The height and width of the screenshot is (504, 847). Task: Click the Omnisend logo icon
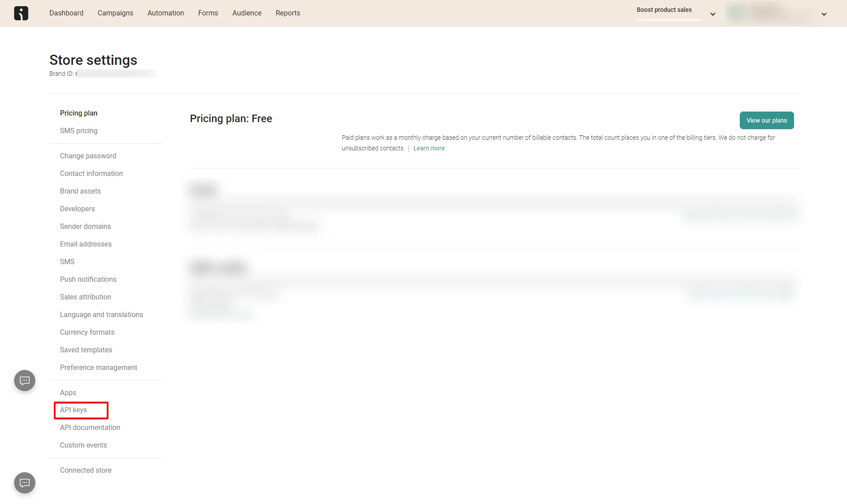(x=21, y=13)
